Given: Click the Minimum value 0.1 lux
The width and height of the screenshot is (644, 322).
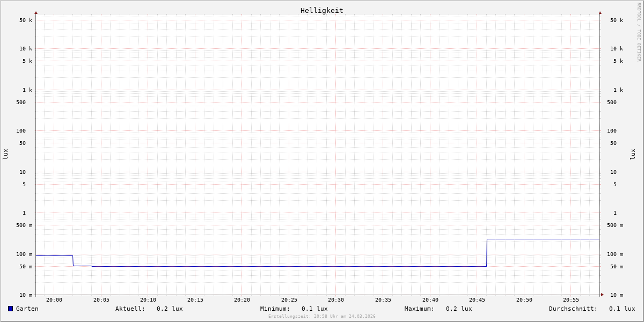Looking at the screenshot, I should pos(314,309).
